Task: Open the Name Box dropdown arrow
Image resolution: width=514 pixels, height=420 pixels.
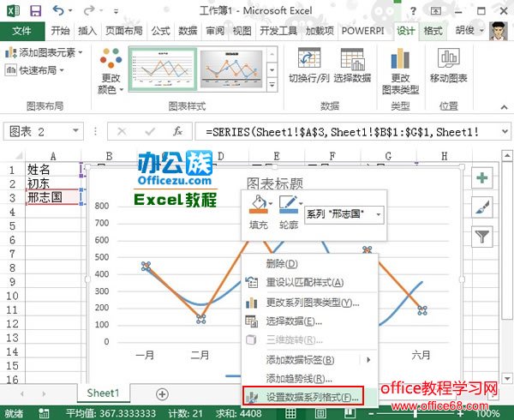Action: click(75, 131)
